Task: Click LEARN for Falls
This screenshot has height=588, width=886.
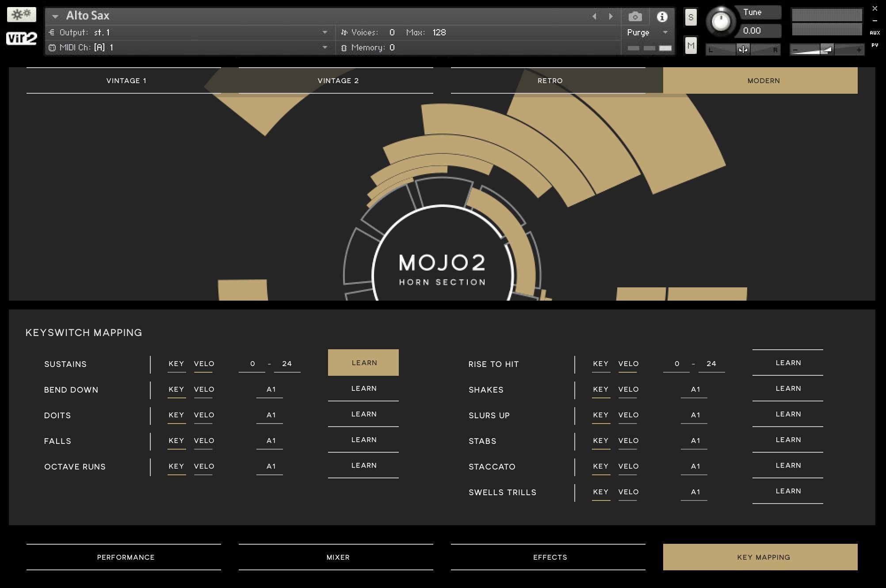Action: (x=363, y=439)
